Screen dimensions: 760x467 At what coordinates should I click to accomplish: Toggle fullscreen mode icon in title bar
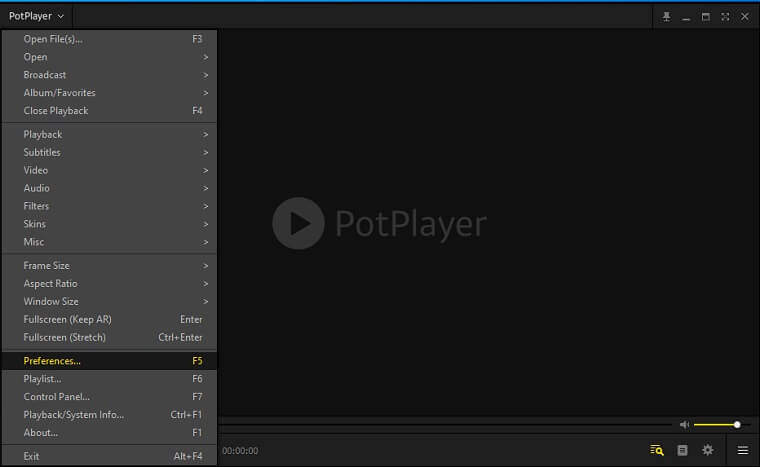tap(725, 16)
